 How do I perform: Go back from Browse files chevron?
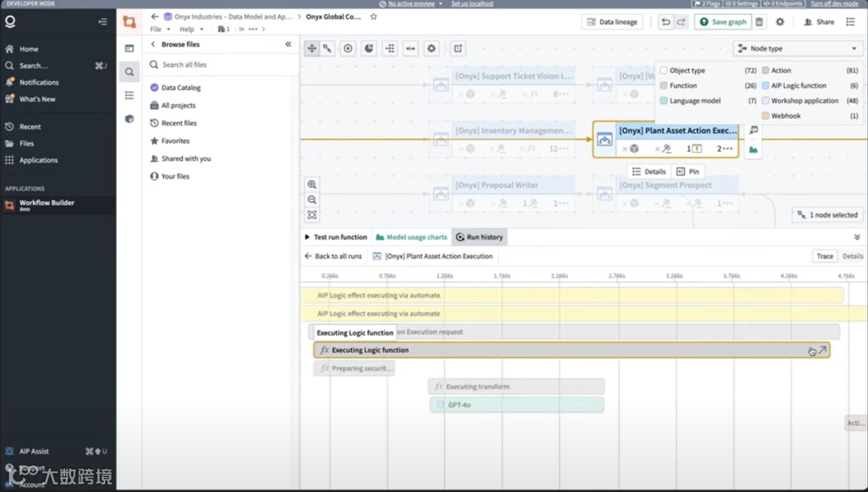tap(154, 44)
